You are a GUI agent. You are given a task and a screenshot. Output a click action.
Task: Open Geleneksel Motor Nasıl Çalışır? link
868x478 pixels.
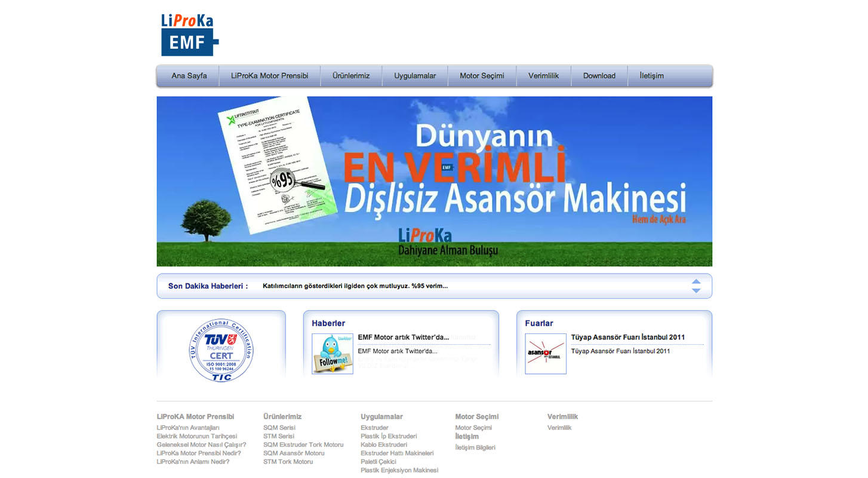coord(201,445)
